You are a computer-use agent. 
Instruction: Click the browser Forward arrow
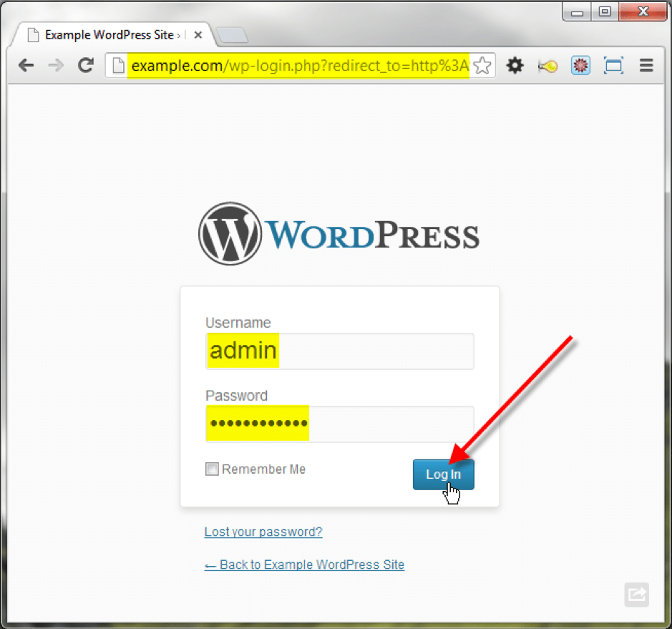click(56, 66)
